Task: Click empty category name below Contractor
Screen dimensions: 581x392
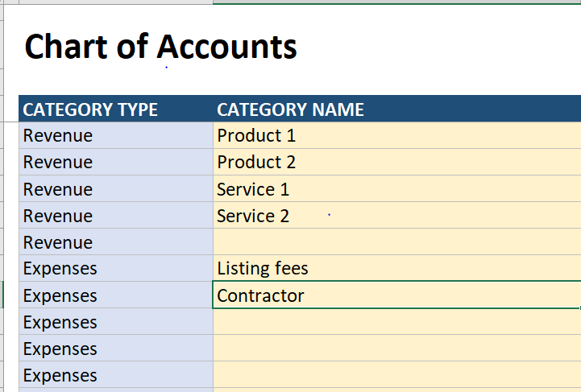Action: [396, 322]
